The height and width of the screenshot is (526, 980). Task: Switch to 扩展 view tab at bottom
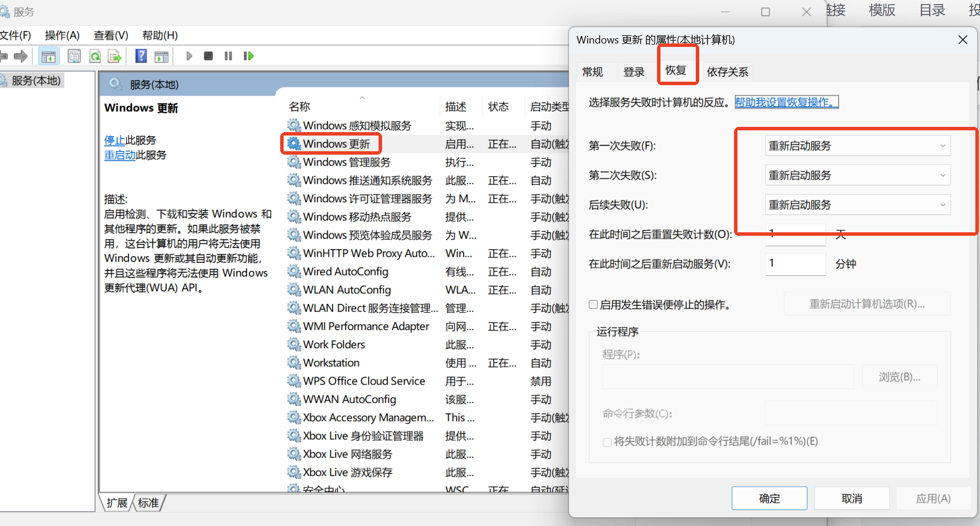[117, 503]
